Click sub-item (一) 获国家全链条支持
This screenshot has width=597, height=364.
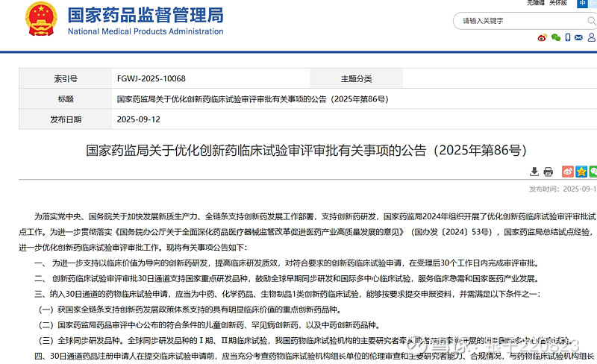tap(190, 310)
